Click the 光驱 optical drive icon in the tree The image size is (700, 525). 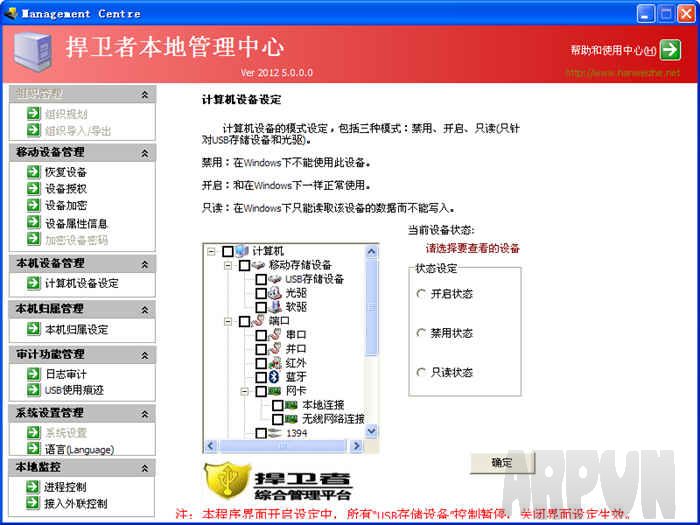pyautogui.click(x=275, y=293)
